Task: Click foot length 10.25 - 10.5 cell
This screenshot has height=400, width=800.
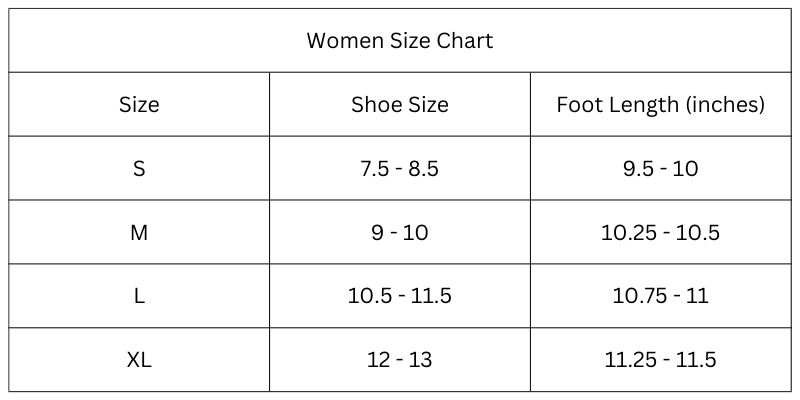Action: pyautogui.click(x=661, y=233)
